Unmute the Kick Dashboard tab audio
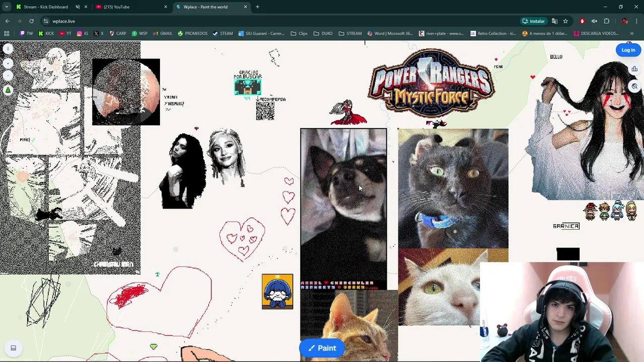 pyautogui.click(x=77, y=7)
